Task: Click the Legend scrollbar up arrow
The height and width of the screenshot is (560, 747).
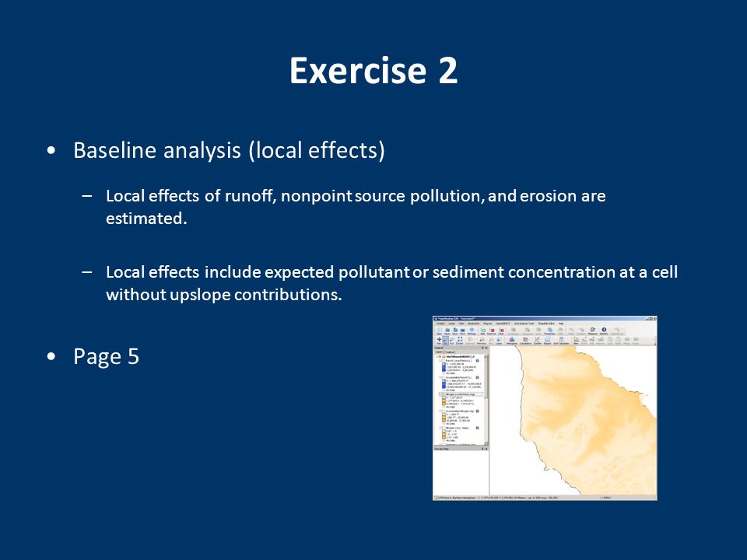Action: click(x=486, y=357)
